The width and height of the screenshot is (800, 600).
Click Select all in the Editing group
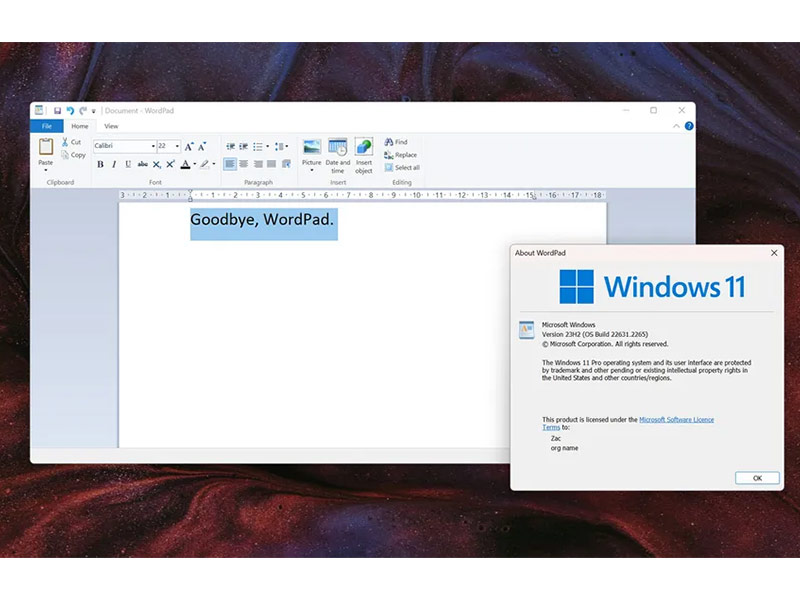[402, 167]
